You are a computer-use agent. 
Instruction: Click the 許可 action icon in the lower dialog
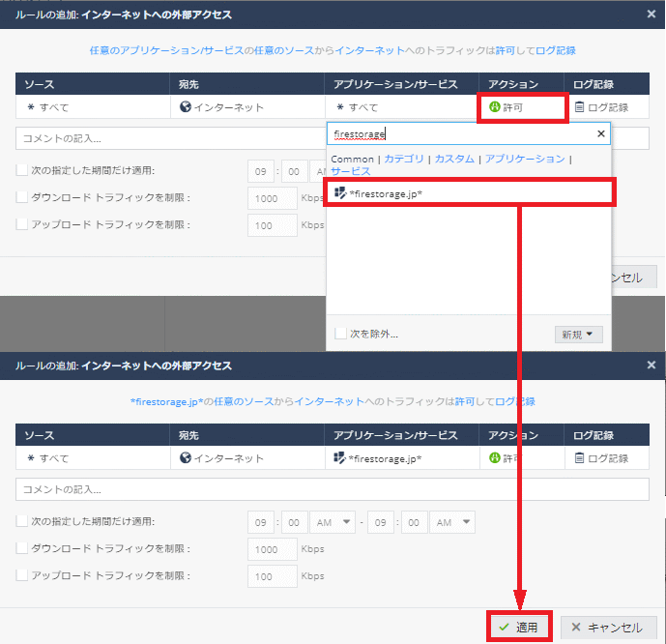(496, 457)
